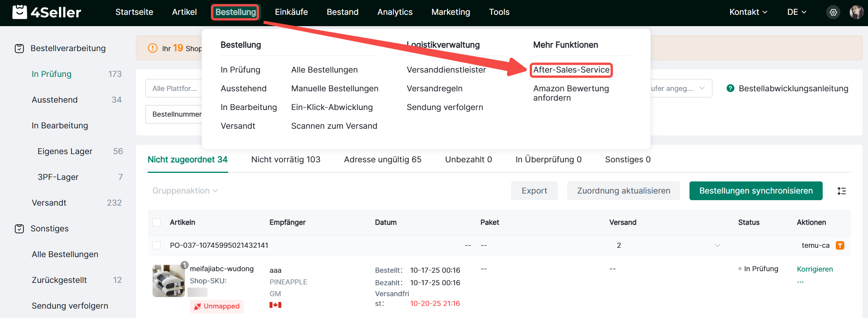Open the user profile avatar
The width and height of the screenshot is (868, 318).
pos(856,12)
